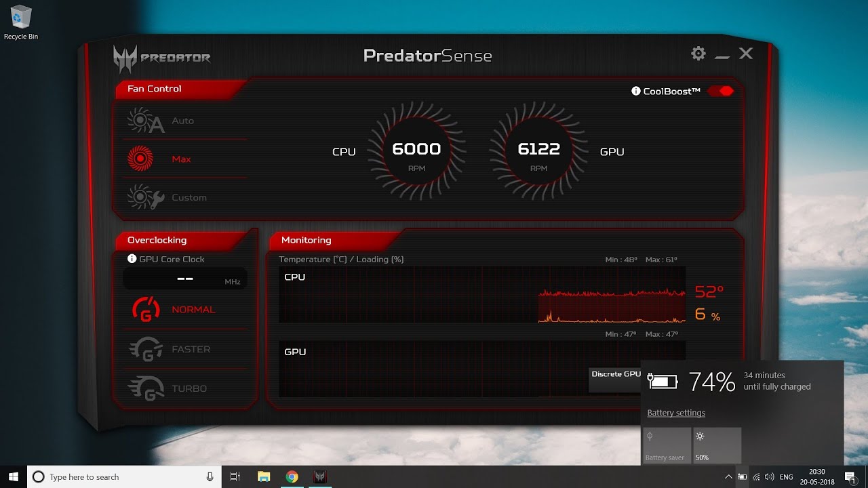Click the volume speaker tray icon
The image size is (868, 488).
770,477
